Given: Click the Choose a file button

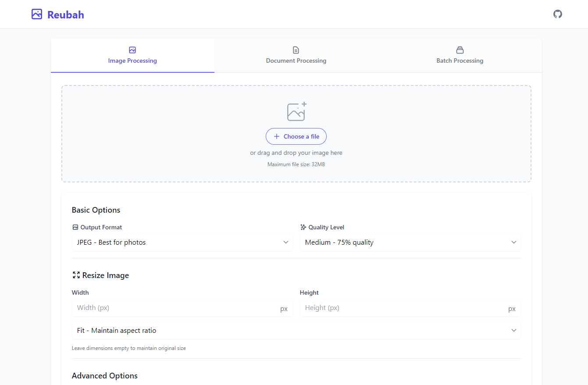Looking at the screenshot, I should pyautogui.click(x=296, y=136).
